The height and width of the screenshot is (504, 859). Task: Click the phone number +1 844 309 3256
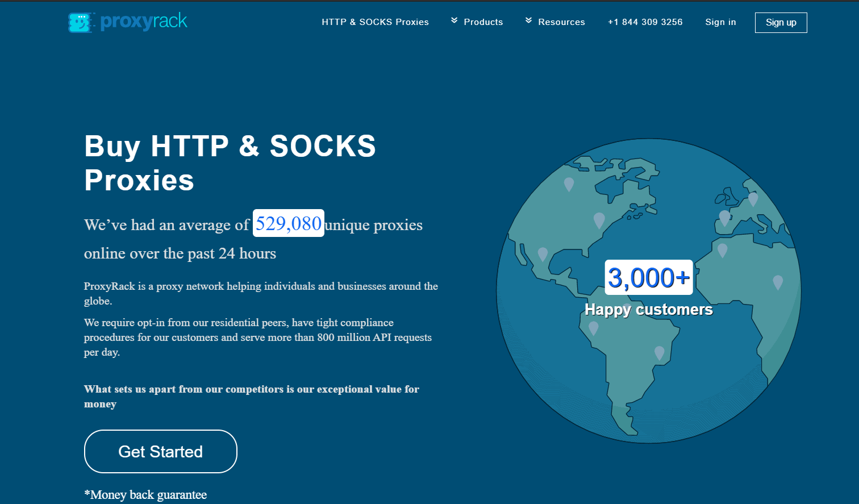coord(645,22)
